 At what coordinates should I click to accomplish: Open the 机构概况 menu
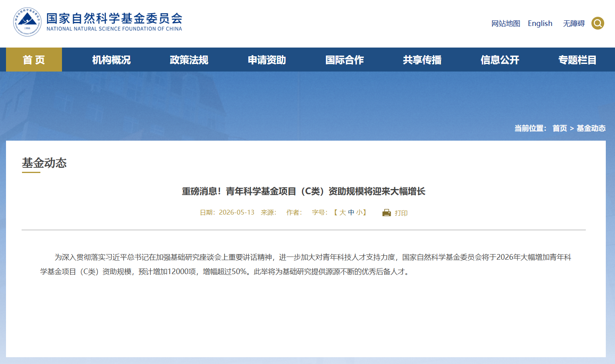111,60
